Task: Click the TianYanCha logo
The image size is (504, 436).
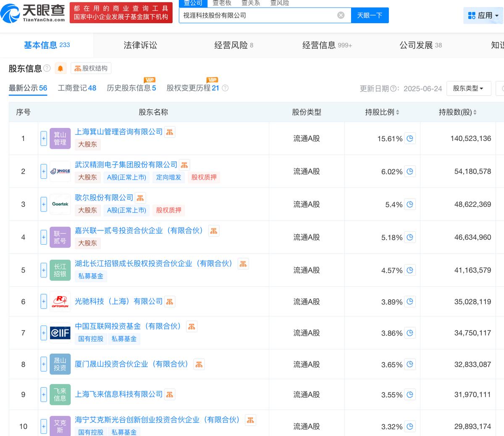Action: click(x=33, y=13)
